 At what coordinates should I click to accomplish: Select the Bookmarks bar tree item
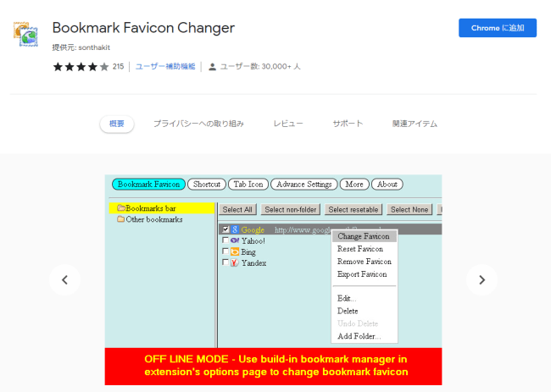(162, 208)
